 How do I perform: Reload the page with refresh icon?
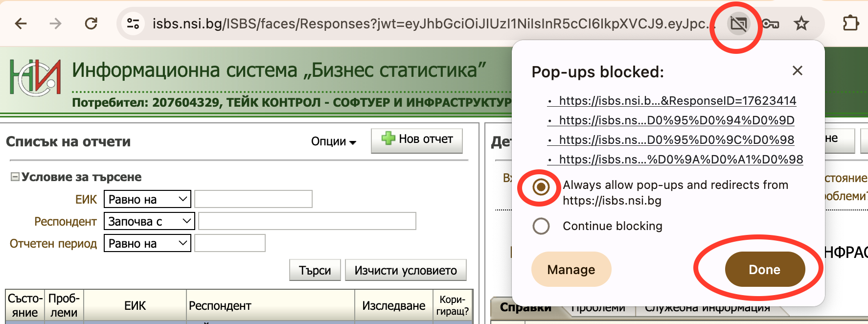(x=91, y=23)
